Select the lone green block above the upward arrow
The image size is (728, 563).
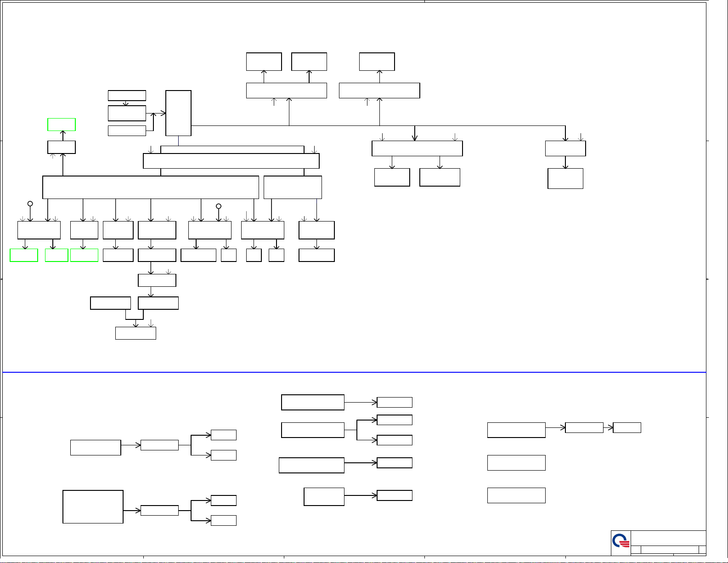point(62,125)
